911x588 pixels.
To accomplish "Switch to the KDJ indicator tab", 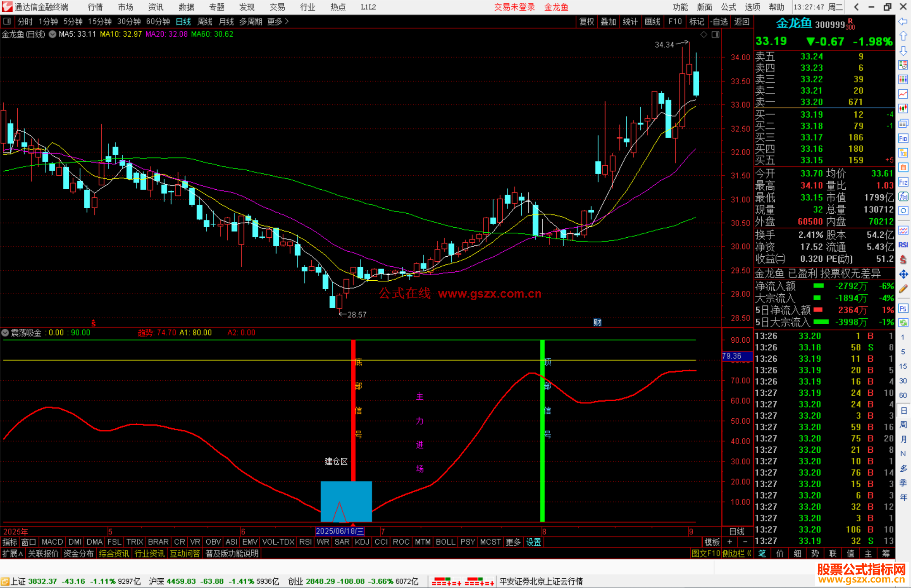I will pos(362,542).
